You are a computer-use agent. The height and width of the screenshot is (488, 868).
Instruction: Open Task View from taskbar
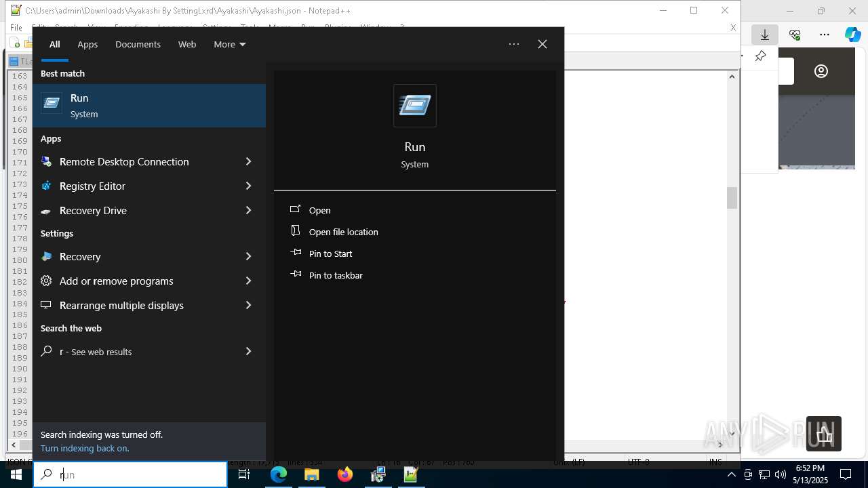(x=244, y=474)
